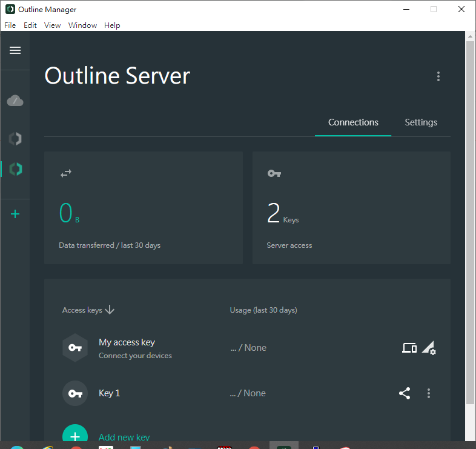Open the data limit settings icon for My access key
This screenshot has height=449, width=476.
(x=429, y=348)
